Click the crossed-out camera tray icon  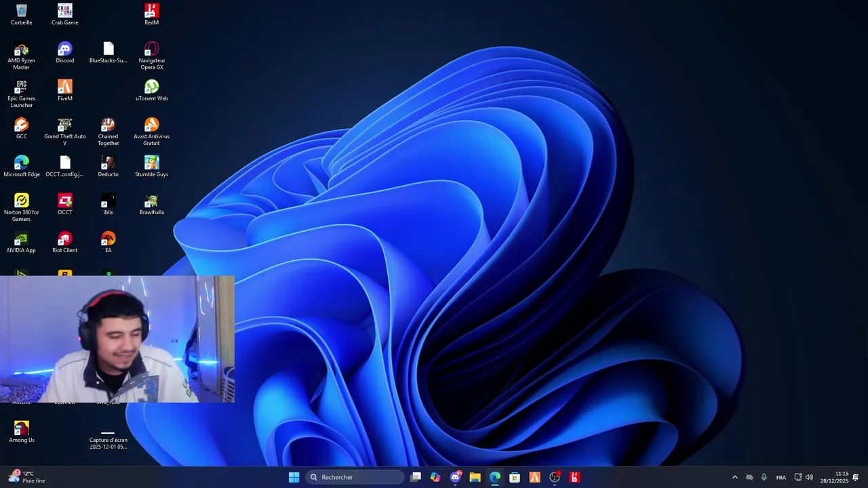click(x=749, y=477)
